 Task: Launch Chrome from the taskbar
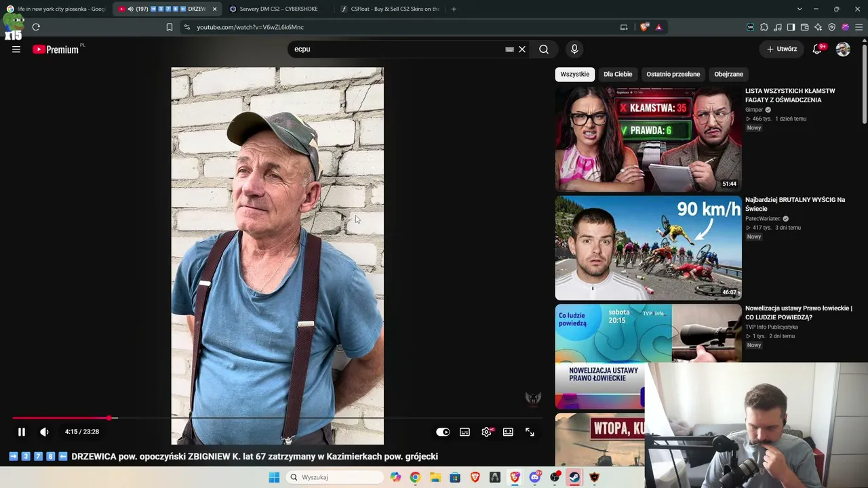(415, 477)
